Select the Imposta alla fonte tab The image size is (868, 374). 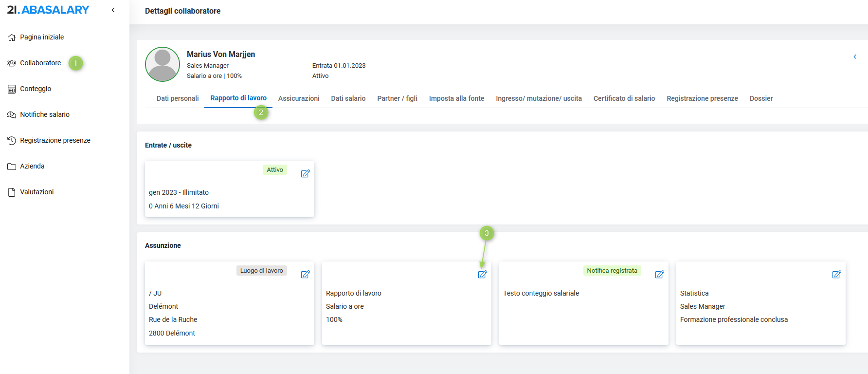click(x=456, y=98)
